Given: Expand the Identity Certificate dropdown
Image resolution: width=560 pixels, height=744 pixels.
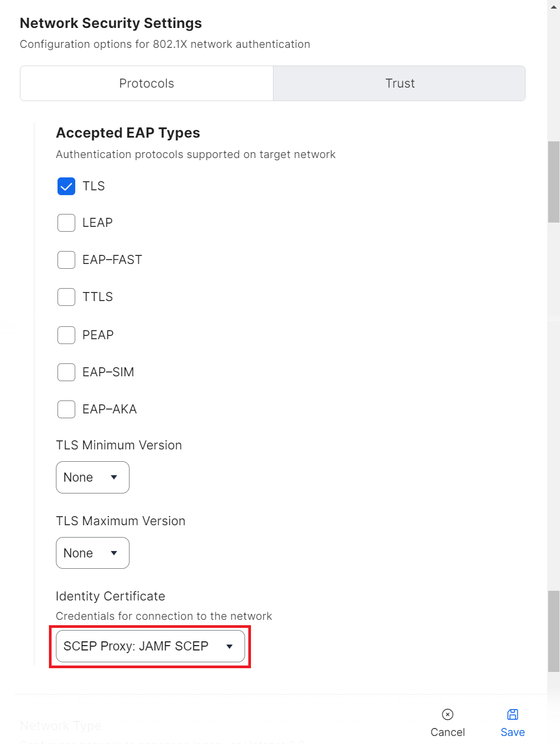Looking at the screenshot, I should pyautogui.click(x=150, y=646).
